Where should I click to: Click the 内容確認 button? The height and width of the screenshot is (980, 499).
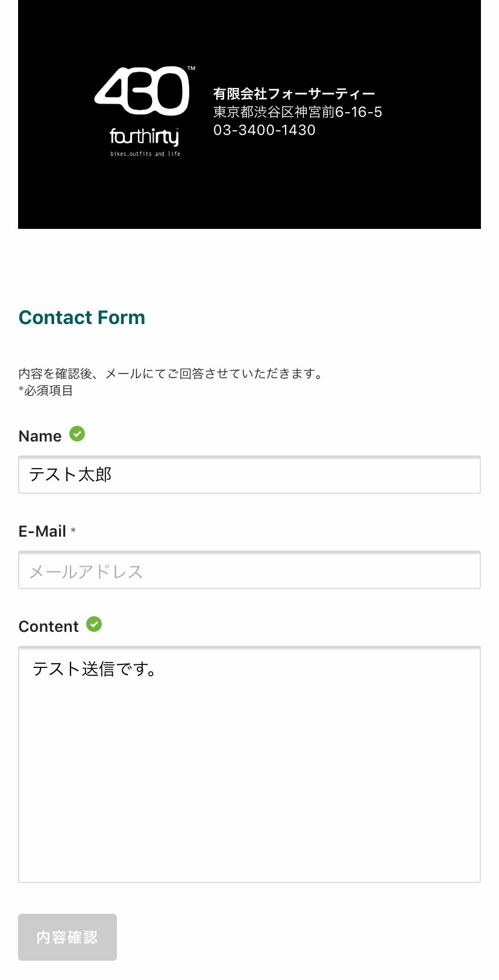67,937
